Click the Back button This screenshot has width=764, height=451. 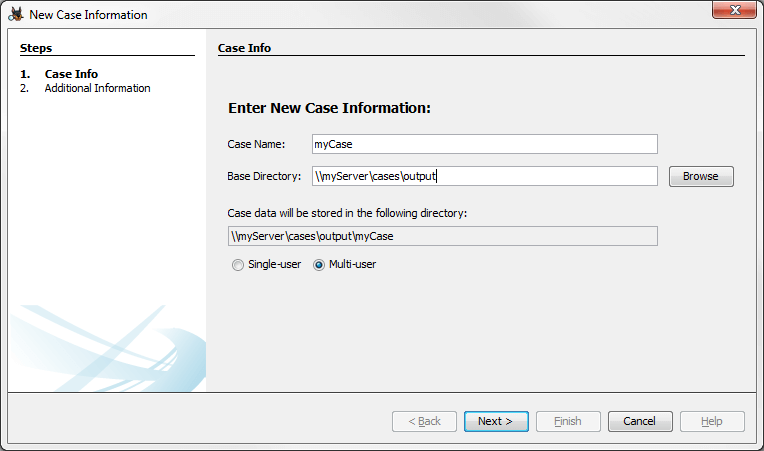(424, 421)
